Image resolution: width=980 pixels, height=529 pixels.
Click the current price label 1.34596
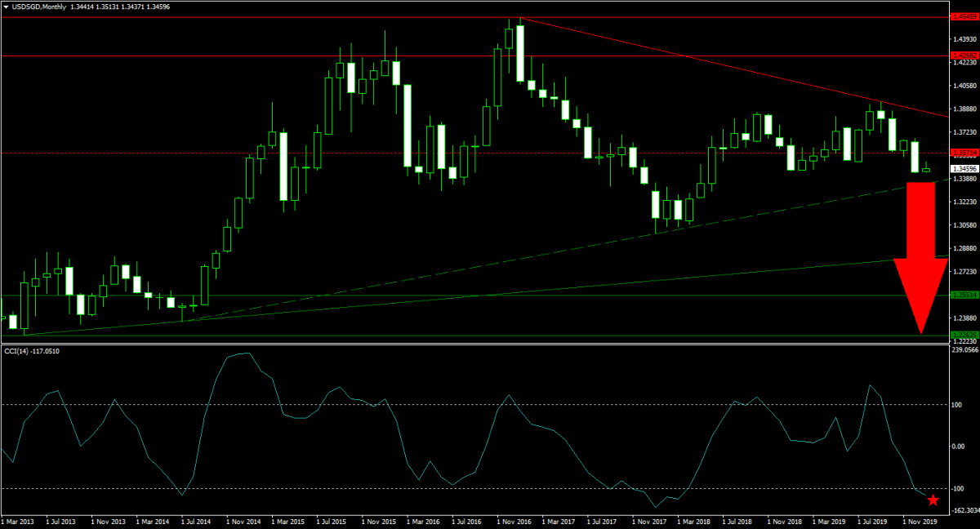964,169
